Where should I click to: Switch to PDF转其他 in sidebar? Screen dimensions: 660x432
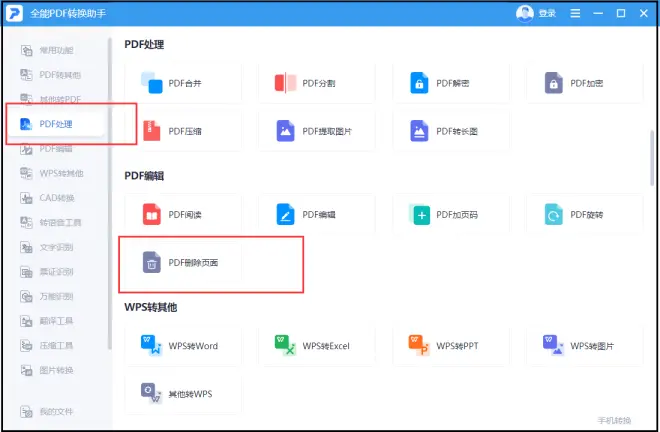pos(56,75)
